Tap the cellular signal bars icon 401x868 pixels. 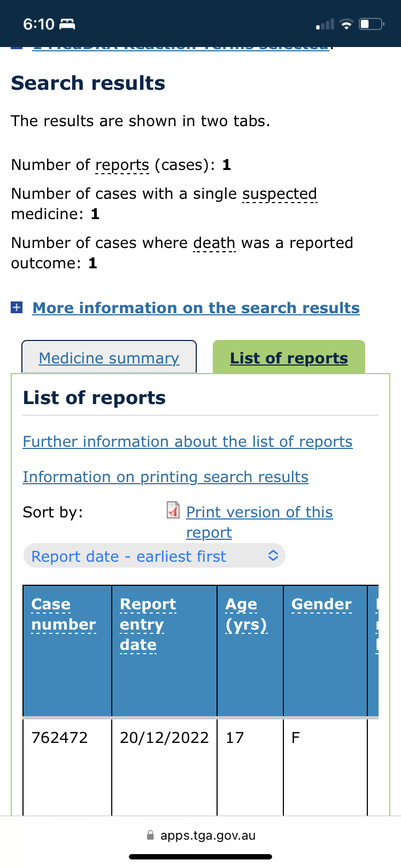tap(325, 24)
